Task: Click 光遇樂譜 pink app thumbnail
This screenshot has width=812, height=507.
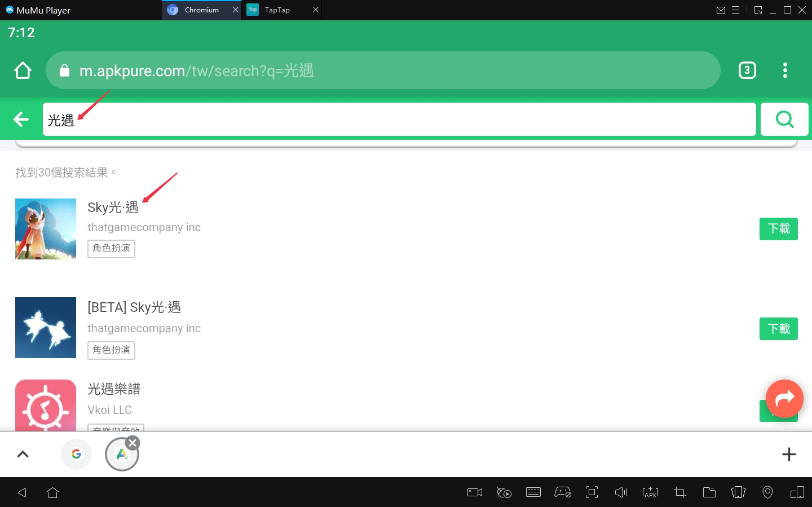Action: (46, 405)
